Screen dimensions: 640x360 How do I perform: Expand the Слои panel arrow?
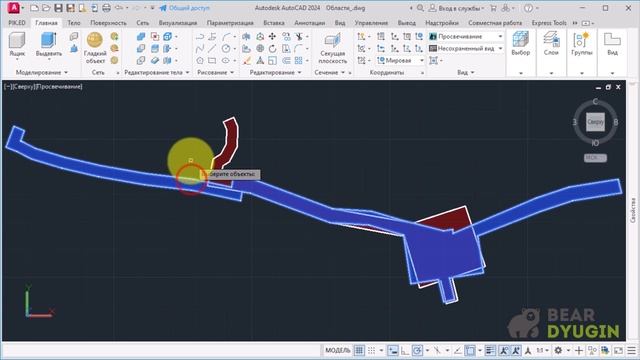551,73
